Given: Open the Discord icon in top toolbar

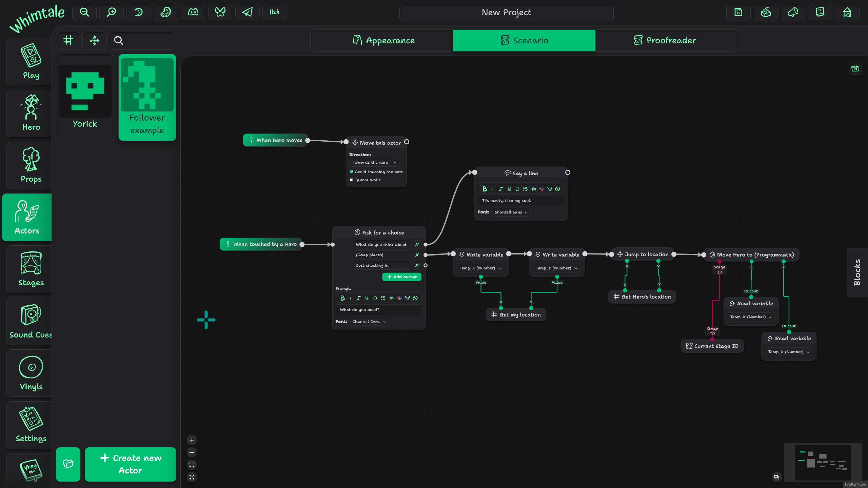Looking at the screenshot, I should pyautogui.click(x=193, y=13).
